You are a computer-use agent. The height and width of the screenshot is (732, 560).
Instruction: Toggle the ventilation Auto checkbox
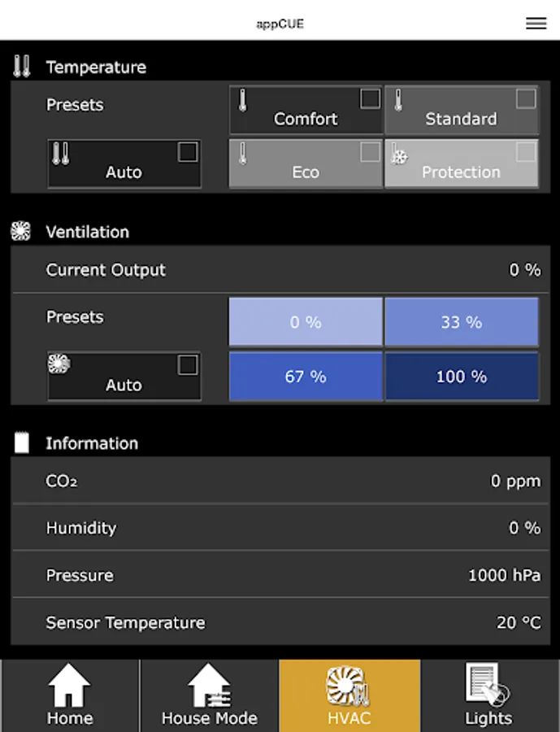[x=188, y=365]
